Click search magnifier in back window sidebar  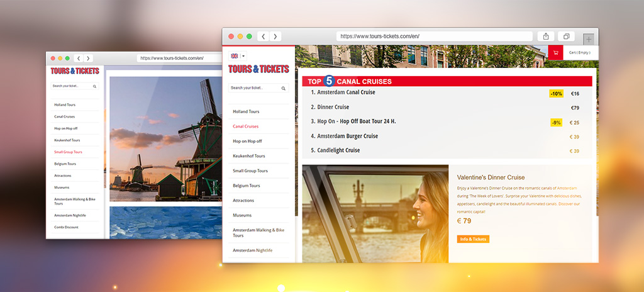(94, 86)
